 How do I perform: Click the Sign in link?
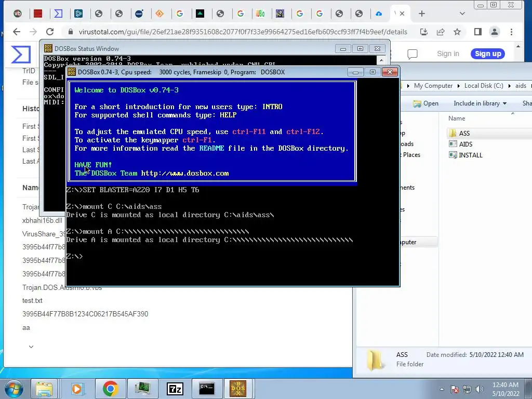tap(448, 54)
